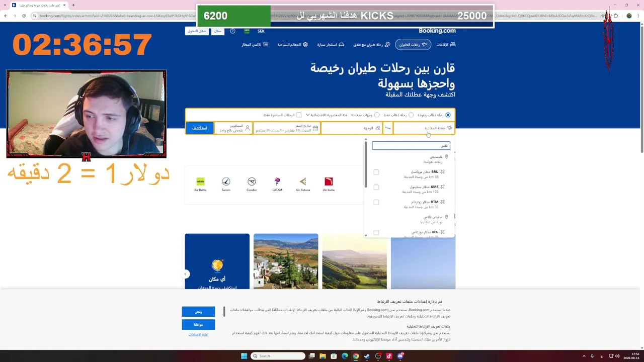Open the تاكسي المطار airport taxi tab
Image resolution: width=644 pixels, height=362 pixels.
coord(255,45)
